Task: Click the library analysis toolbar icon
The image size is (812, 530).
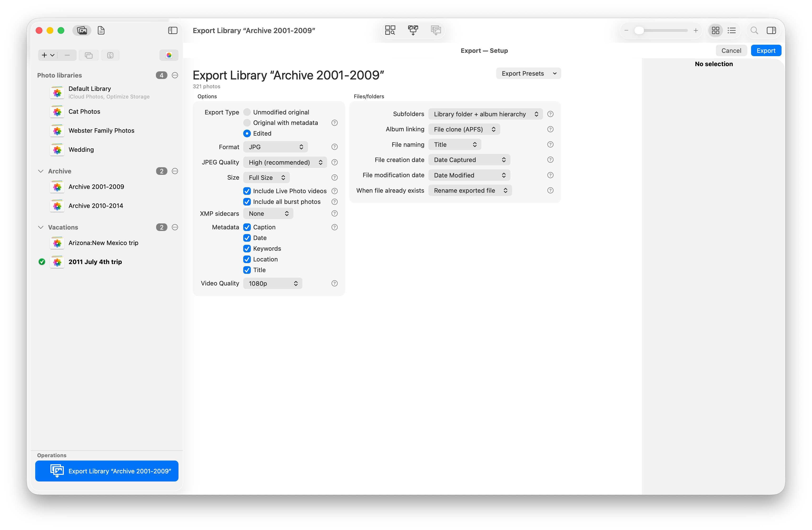Action: click(x=390, y=30)
